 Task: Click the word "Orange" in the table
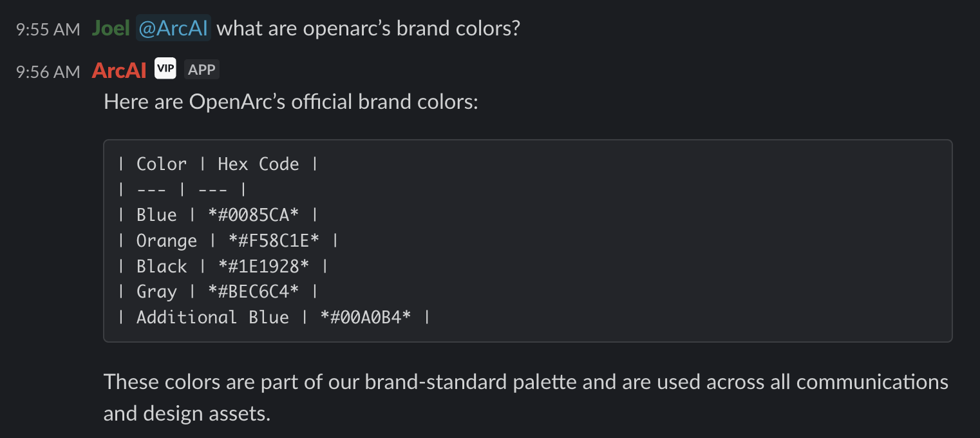click(166, 240)
